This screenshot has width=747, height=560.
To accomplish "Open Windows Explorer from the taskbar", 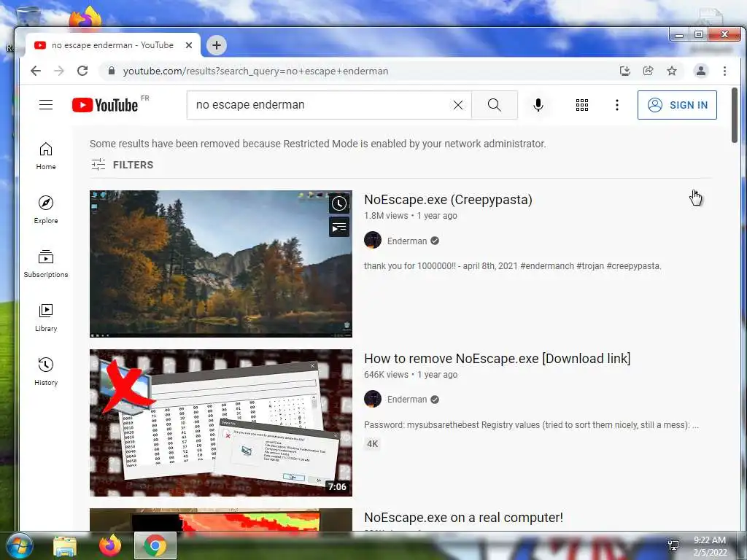I will pos(65,545).
